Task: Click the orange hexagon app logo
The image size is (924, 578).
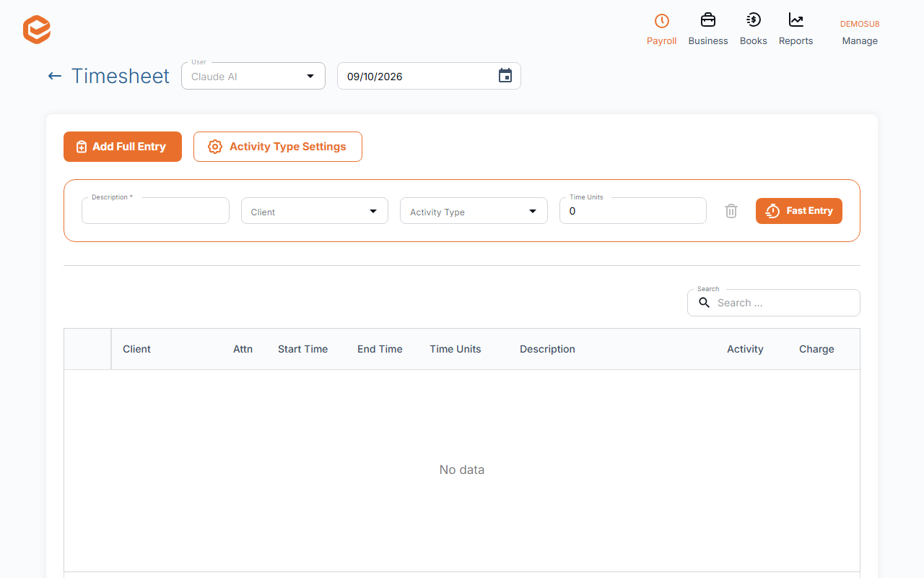Action: 37,30
